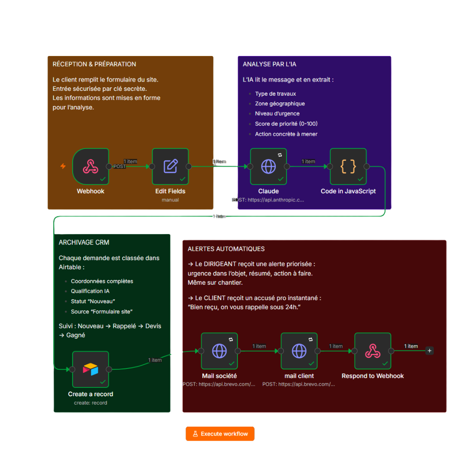Viewport: 476px width, 476px height.
Task: Select the Airtable Create a record node
Action: pyautogui.click(x=90, y=369)
